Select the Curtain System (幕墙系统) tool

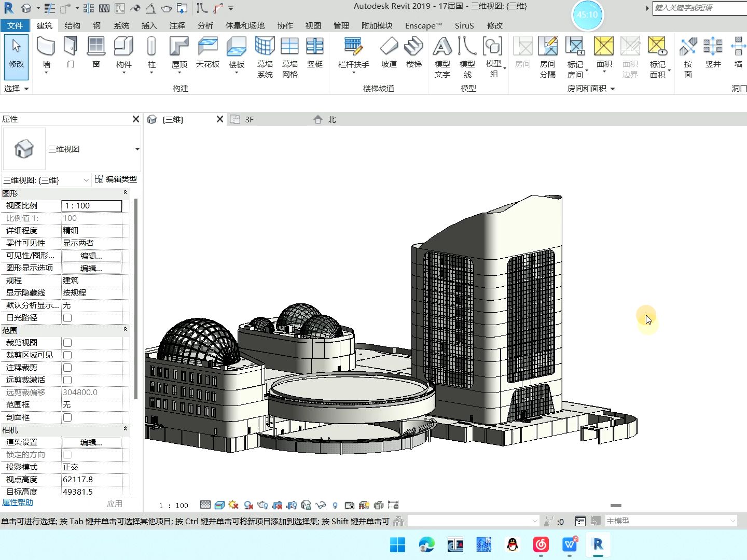point(265,57)
